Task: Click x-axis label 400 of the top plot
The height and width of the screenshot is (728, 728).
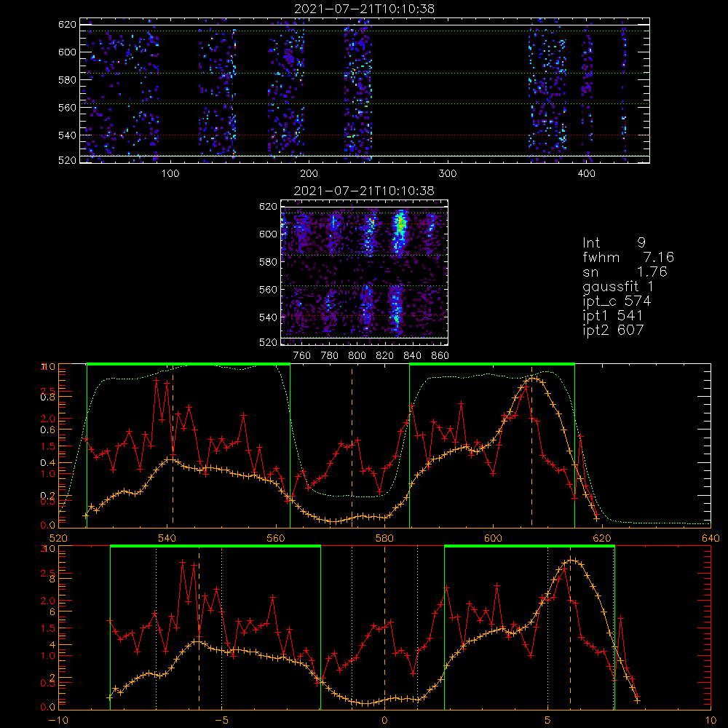Action: [x=586, y=174]
